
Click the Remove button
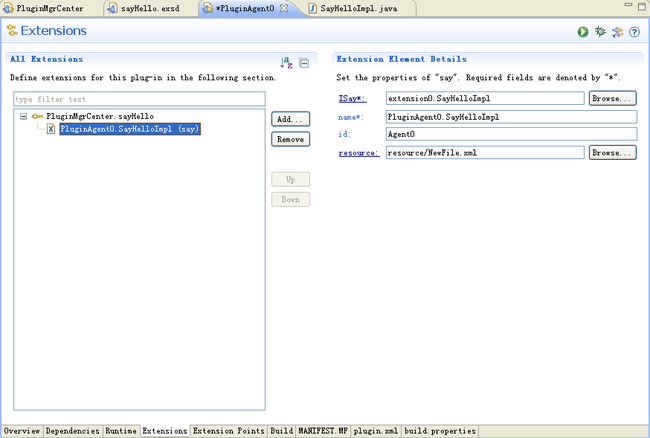coord(291,139)
